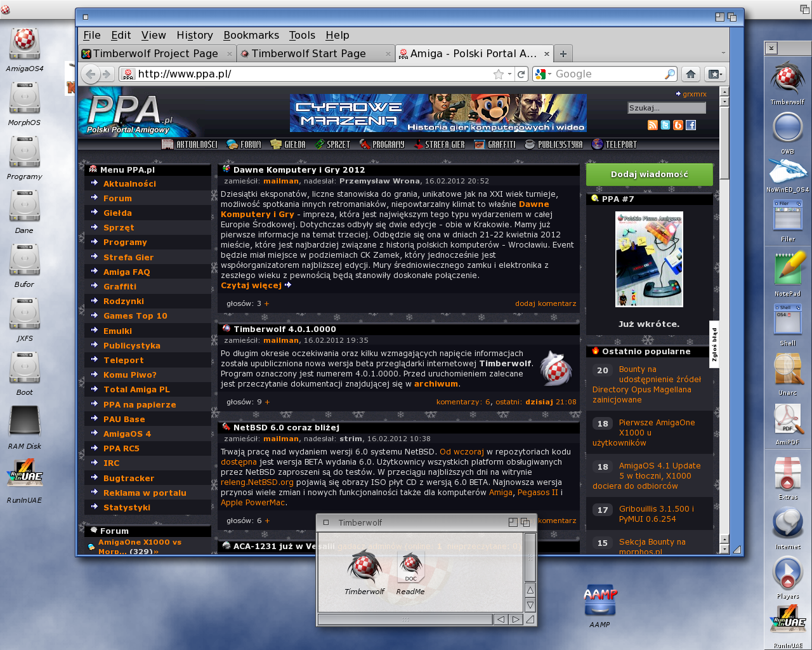Launch Unarc from the dock
The width and height of the screenshot is (812, 650).
click(x=787, y=369)
